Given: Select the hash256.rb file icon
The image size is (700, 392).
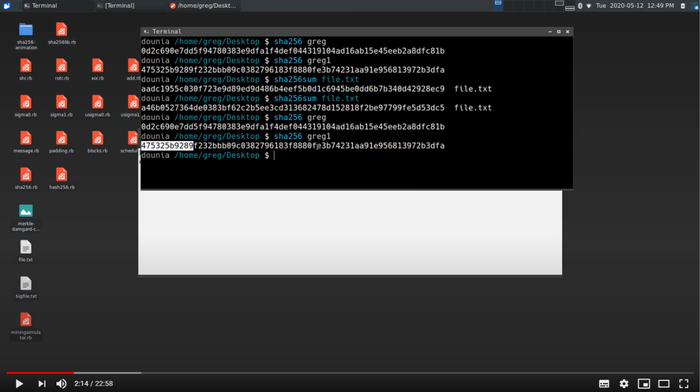Looking at the screenshot, I should (62, 175).
